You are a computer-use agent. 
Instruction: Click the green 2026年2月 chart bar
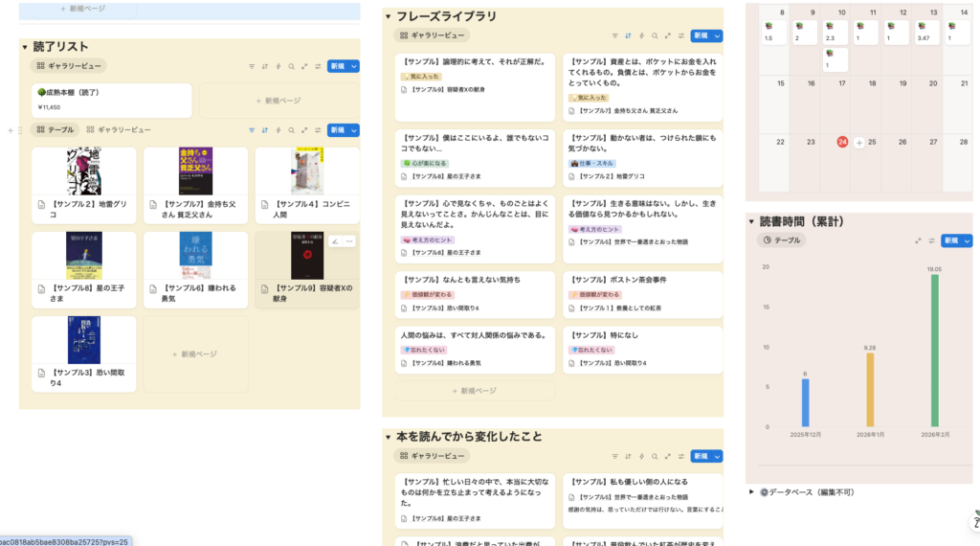[934, 350]
